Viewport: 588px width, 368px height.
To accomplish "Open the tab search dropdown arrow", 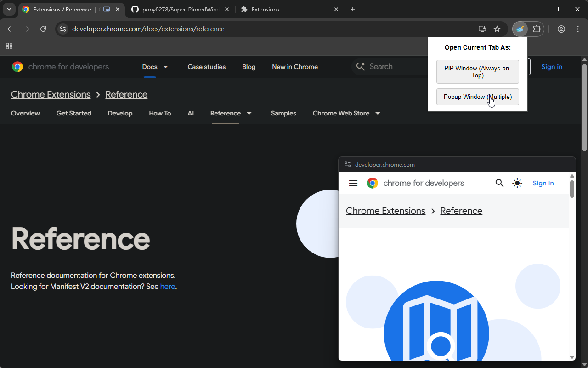I will click(x=9, y=9).
